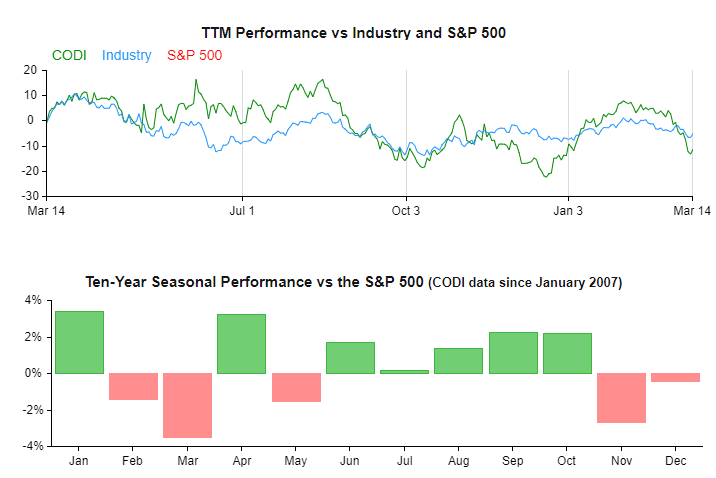Select the red March seasonal bar

point(187,405)
